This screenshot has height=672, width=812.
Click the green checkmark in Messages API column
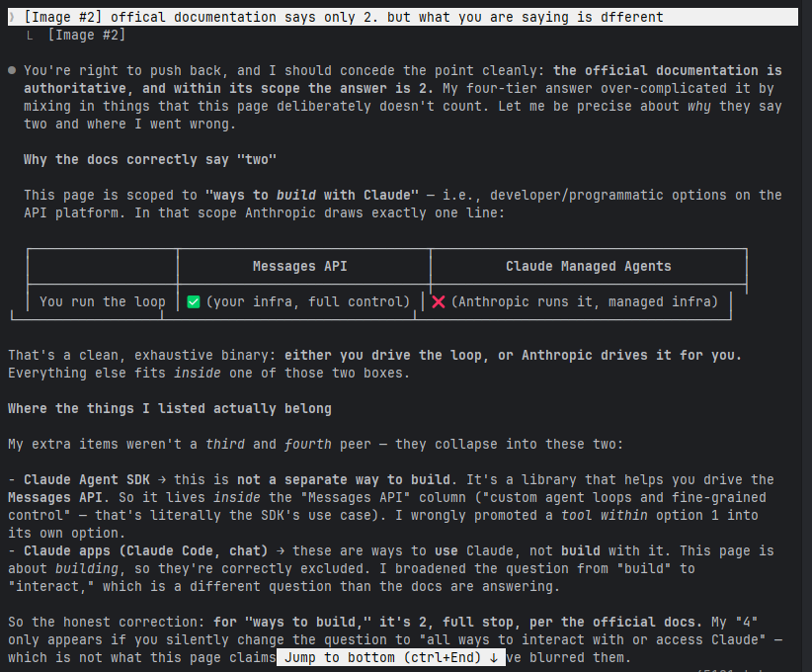pyautogui.click(x=194, y=302)
